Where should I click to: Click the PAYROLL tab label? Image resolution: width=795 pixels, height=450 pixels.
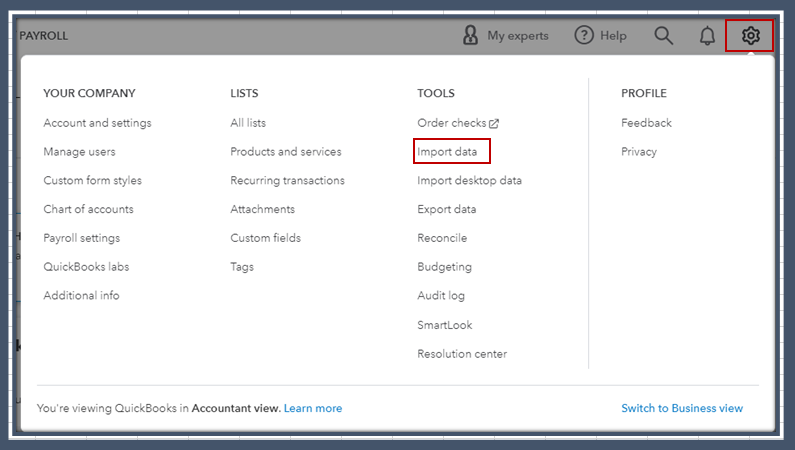coord(44,35)
